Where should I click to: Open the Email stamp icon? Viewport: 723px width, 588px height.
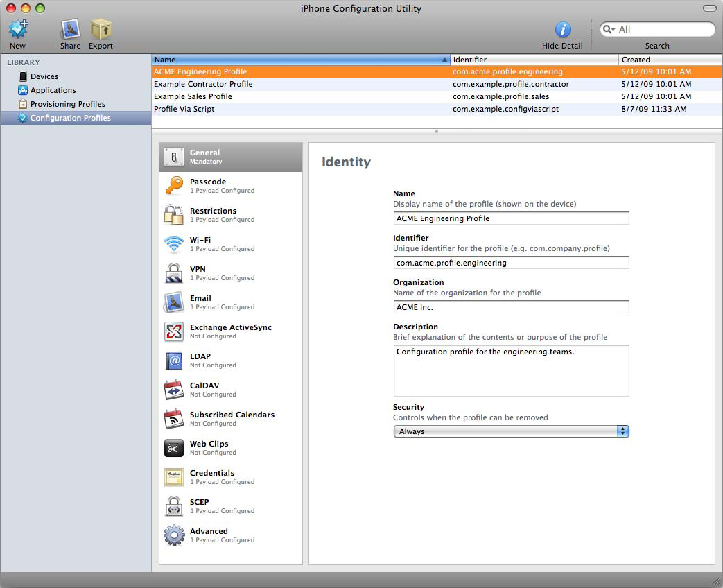click(174, 302)
